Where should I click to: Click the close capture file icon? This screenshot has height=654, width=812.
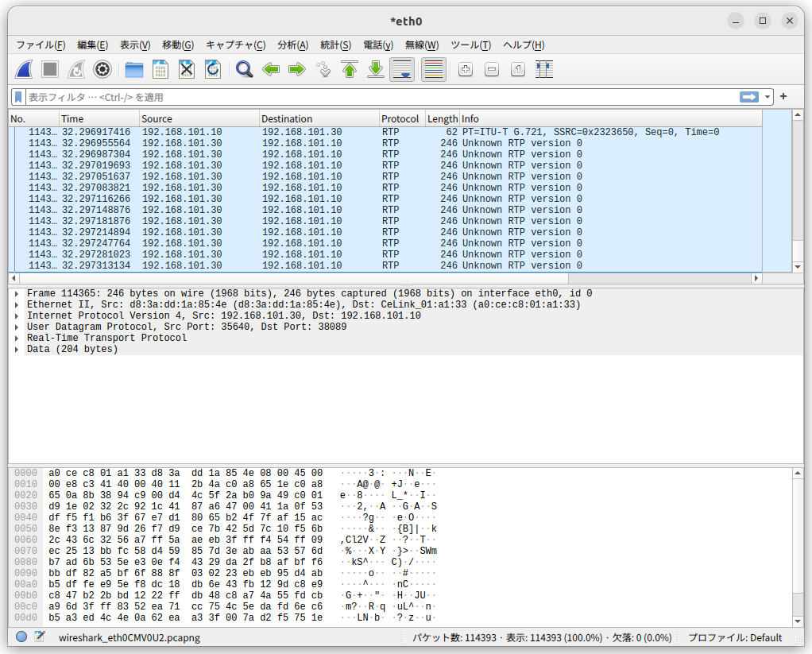(x=186, y=70)
